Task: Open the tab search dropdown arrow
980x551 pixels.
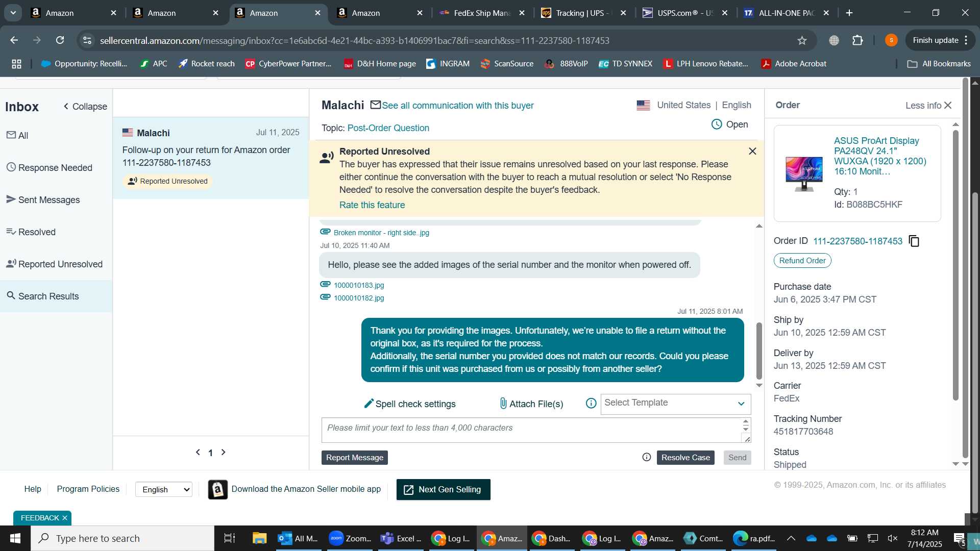Action: click(13, 13)
